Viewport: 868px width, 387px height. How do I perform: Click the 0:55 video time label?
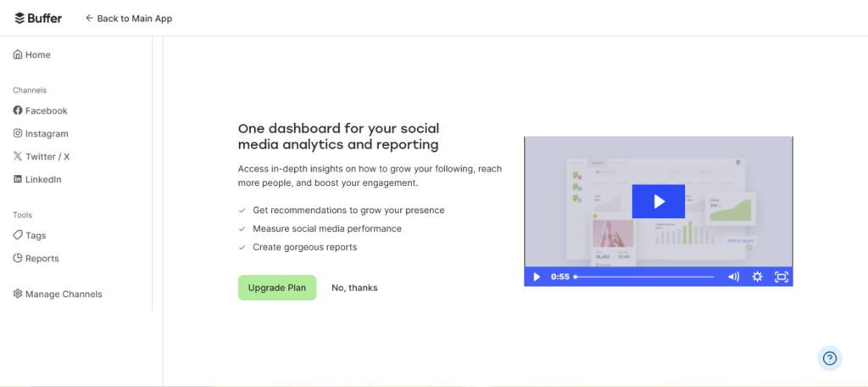click(x=560, y=277)
